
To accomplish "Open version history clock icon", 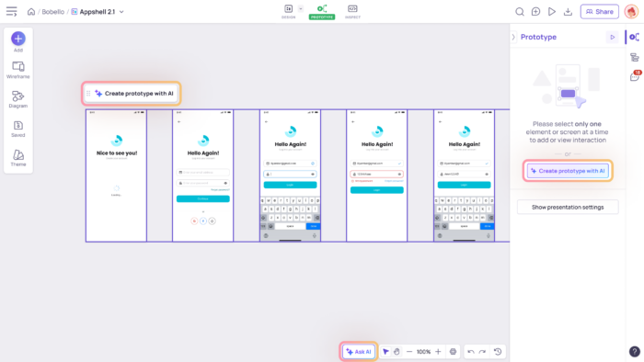I will pyautogui.click(x=498, y=352).
